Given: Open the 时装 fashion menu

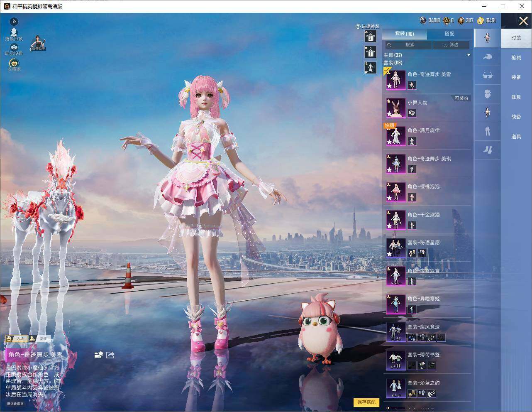Looking at the screenshot, I should pos(516,38).
